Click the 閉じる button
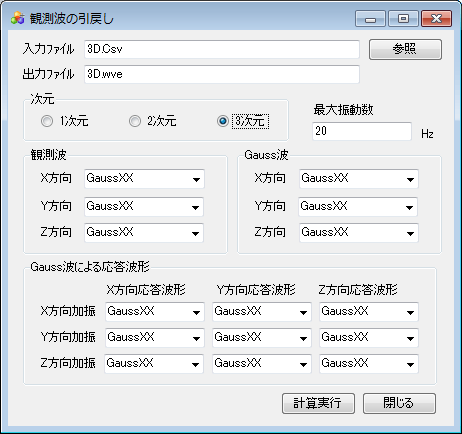Image resolution: width=462 pixels, height=434 pixels. (399, 403)
